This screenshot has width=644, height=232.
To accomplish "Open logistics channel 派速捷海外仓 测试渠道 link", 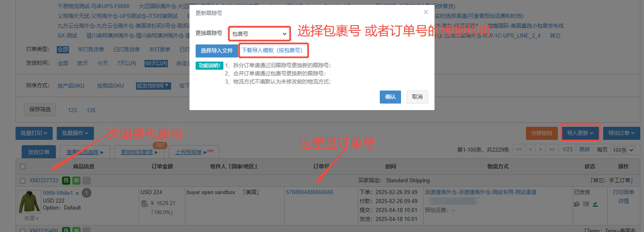I will 481,192.
